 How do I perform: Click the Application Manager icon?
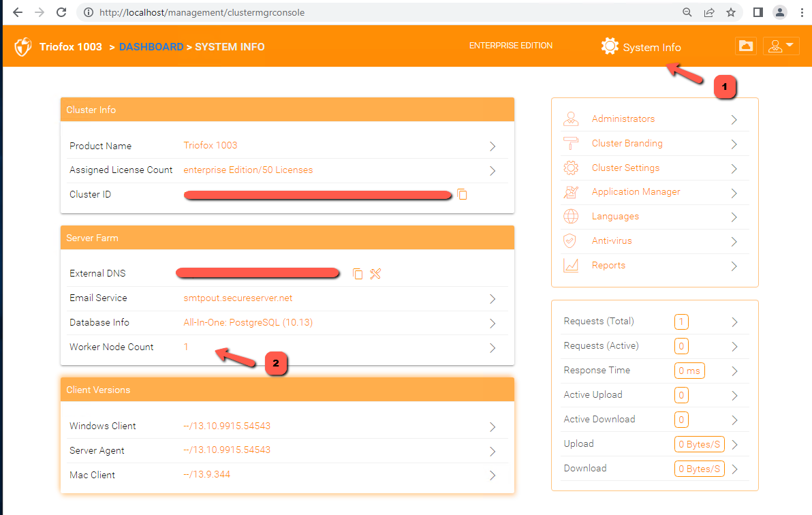pos(571,192)
